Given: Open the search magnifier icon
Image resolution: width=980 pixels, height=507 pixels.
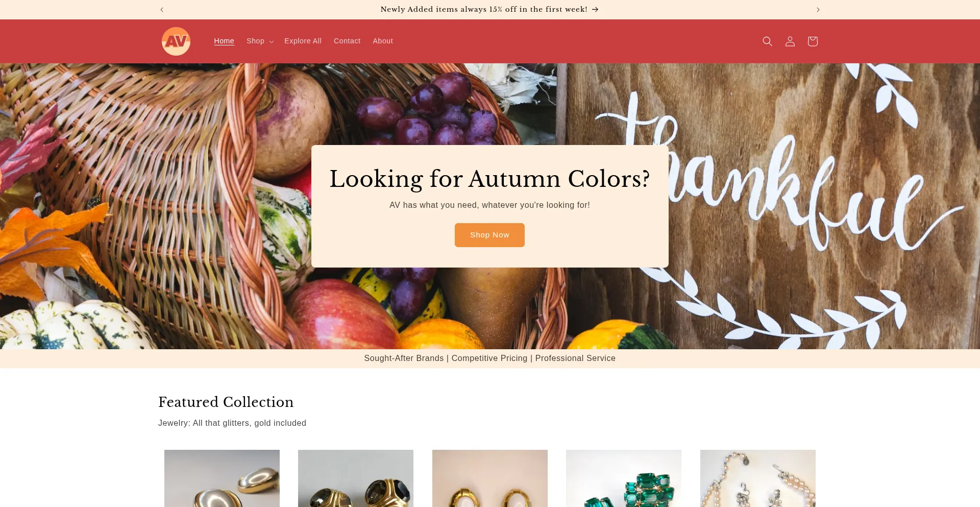Looking at the screenshot, I should pyautogui.click(x=767, y=41).
